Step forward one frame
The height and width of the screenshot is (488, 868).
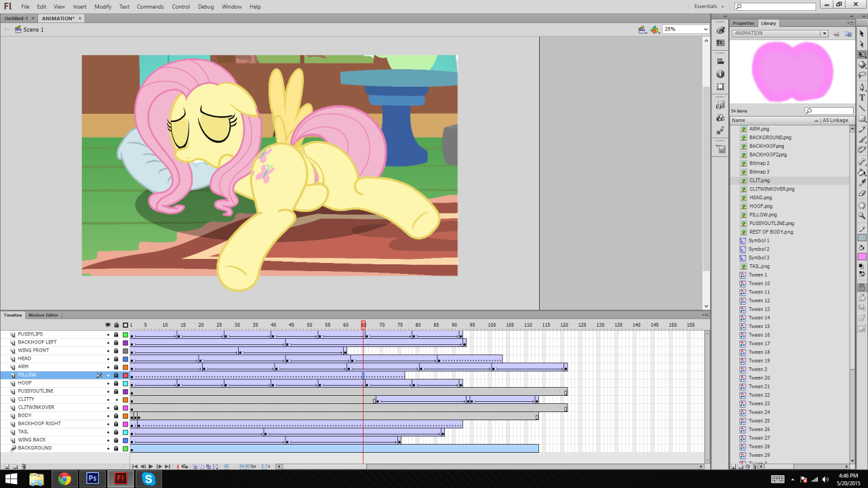pos(159,466)
